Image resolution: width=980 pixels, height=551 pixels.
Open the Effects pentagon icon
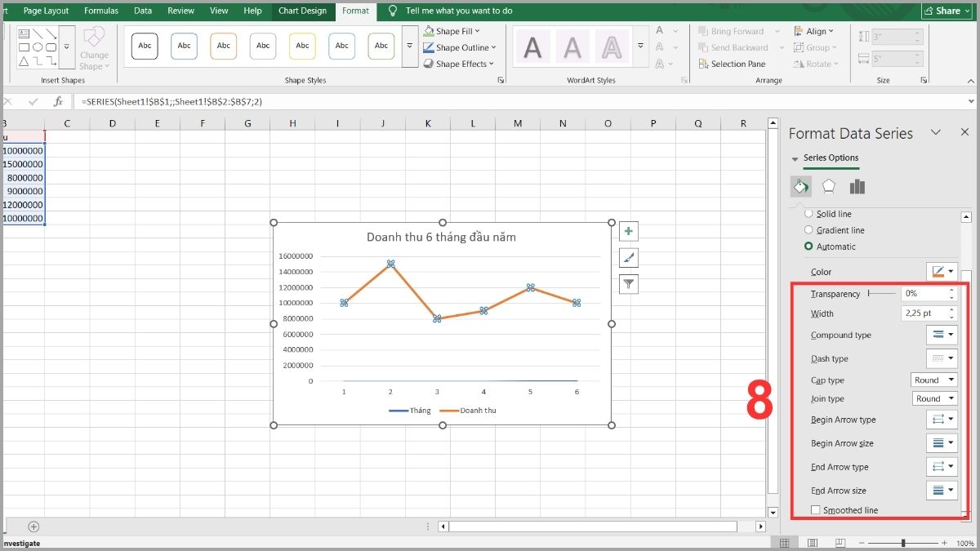[829, 186]
